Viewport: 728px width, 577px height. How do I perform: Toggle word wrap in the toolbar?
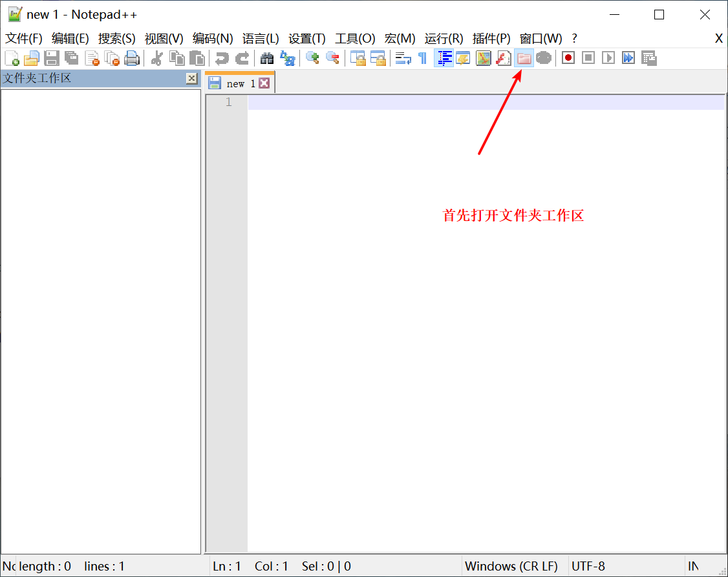point(403,58)
